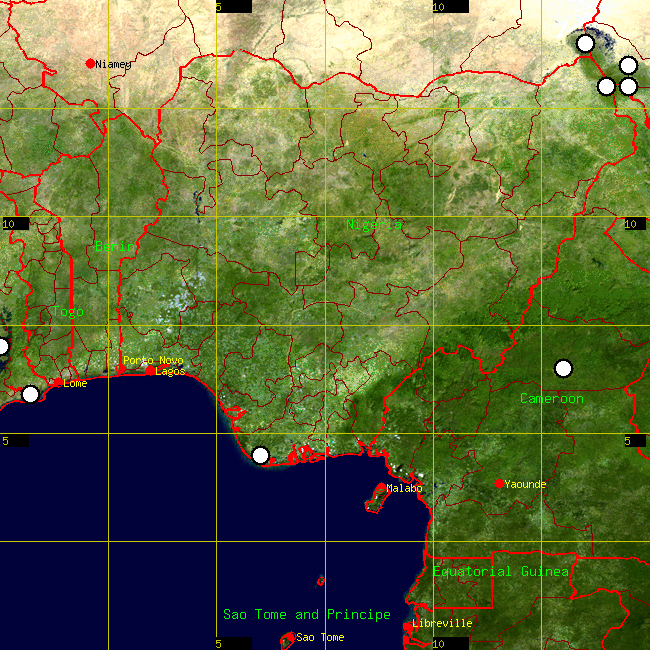Click the Porto Novo label
The height and width of the screenshot is (650, 650).
point(153,360)
